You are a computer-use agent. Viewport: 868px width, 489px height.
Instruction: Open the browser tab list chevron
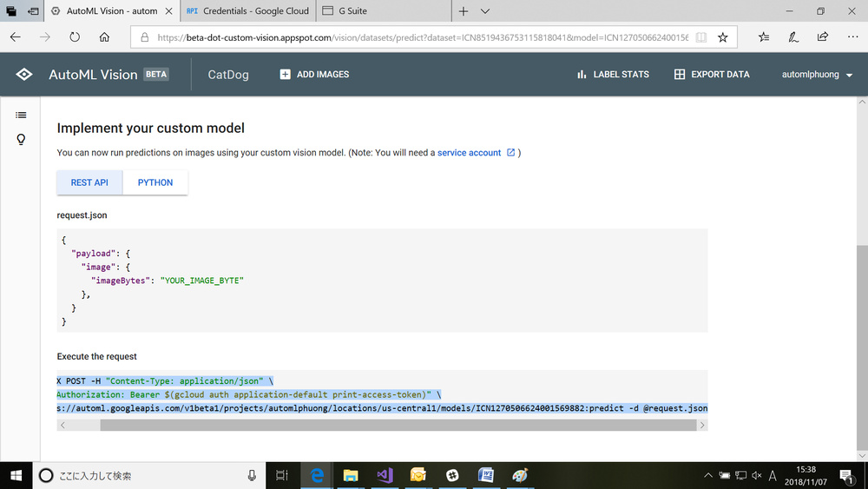click(x=485, y=11)
